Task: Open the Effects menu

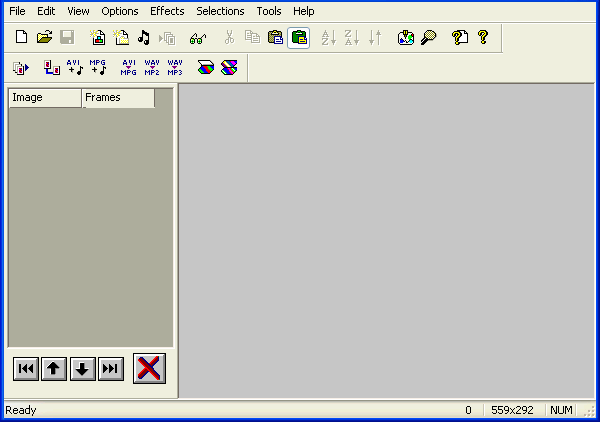Action: 167,11
